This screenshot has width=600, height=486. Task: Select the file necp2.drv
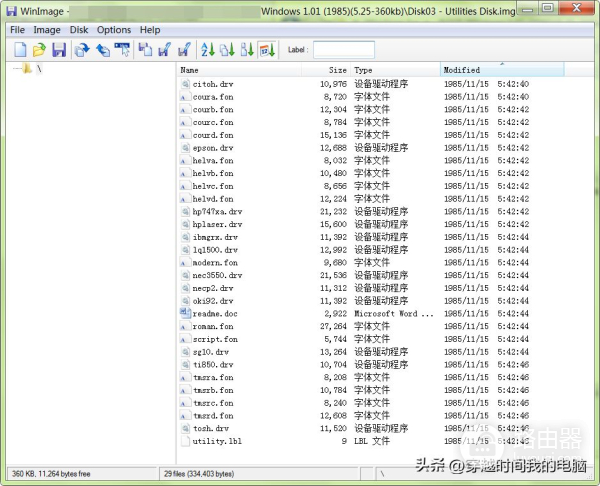point(213,288)
